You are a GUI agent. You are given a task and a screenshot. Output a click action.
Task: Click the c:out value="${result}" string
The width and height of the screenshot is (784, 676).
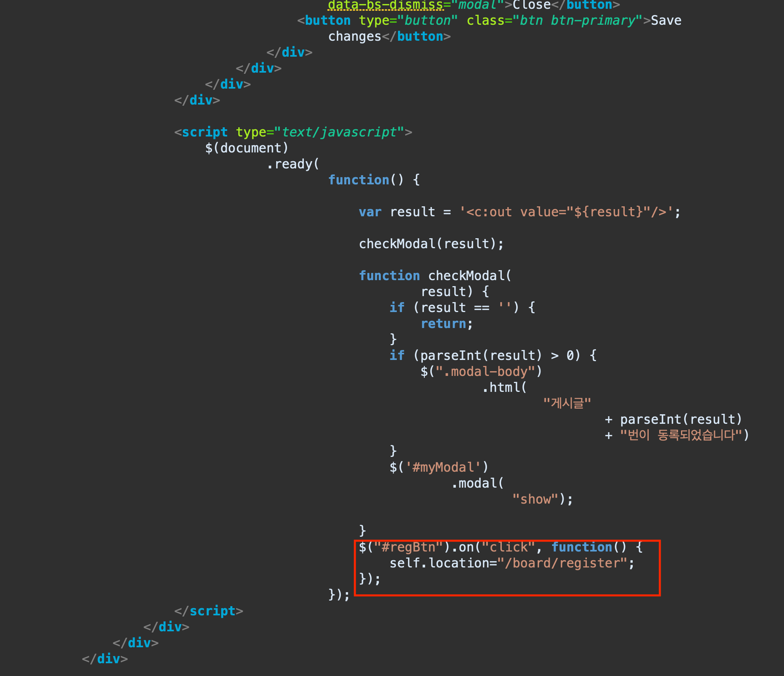(x=566, y=212)
